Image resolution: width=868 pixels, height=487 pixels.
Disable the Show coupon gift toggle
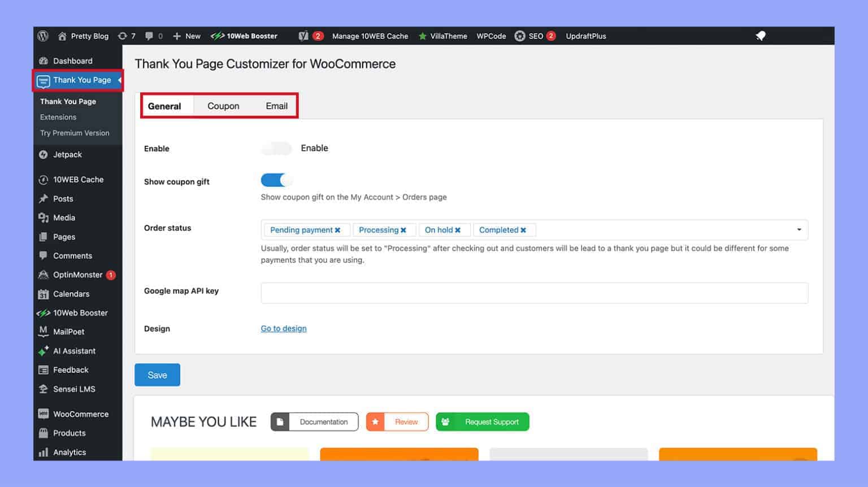(276, 179)
